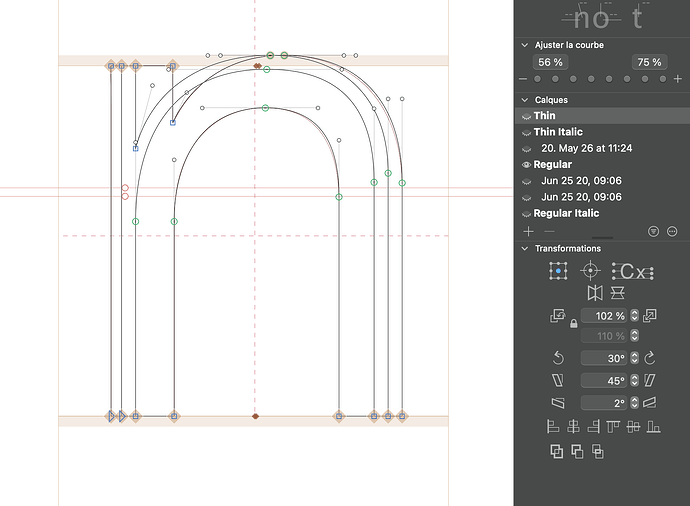This screenshot has height=506, width=690.
Task: Hide the Regular layer eye icon
Action: [x=526, y=165]
